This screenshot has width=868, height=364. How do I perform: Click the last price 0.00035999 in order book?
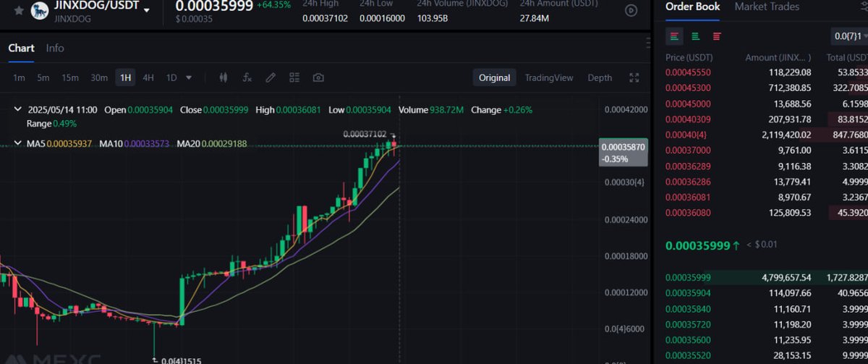click(x=697, y=245)
